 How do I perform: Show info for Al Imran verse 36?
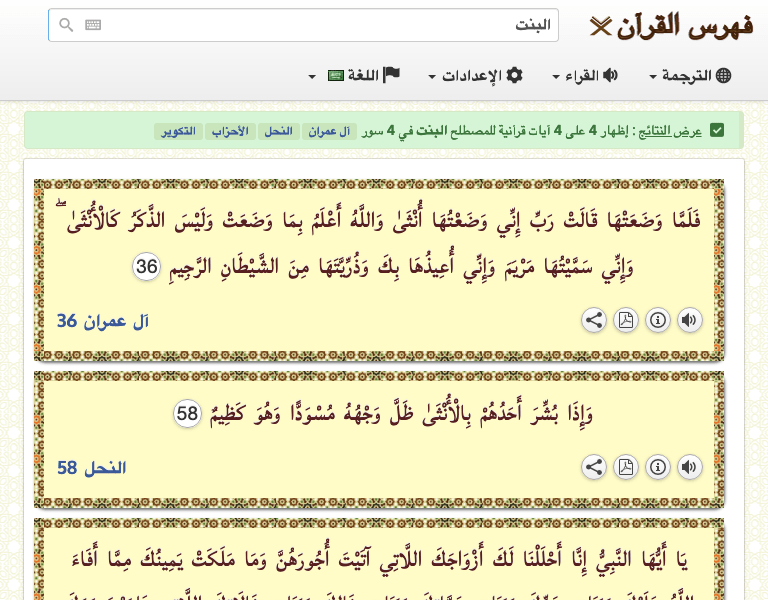[658, 320]
